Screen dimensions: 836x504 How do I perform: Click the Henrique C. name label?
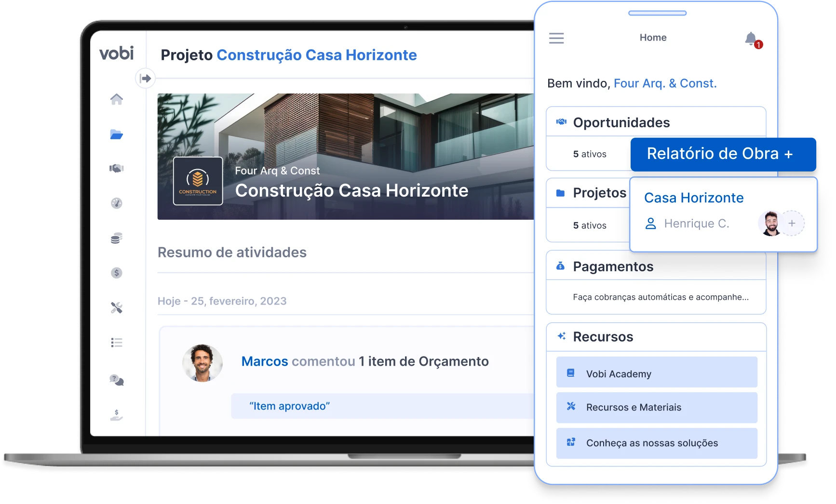point(696,224)
